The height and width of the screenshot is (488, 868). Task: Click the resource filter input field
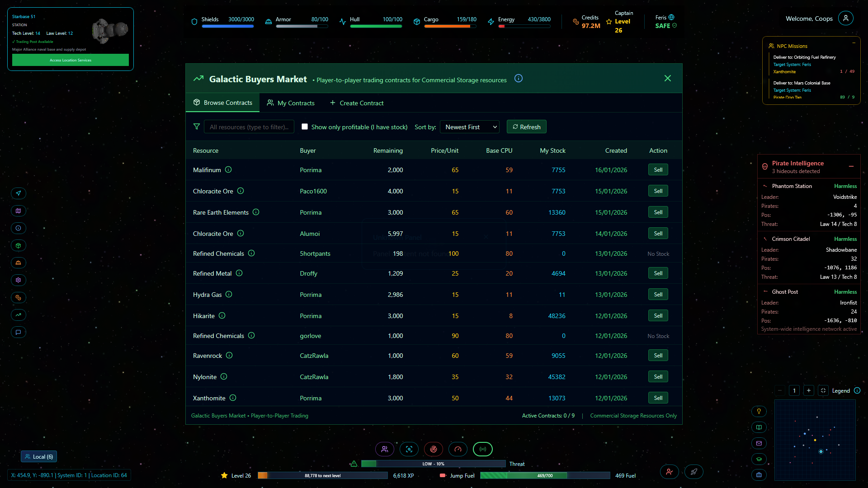[x=249, y=127]
